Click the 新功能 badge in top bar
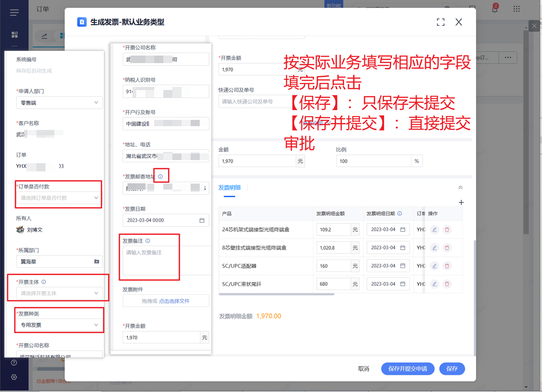 [334, 5]
